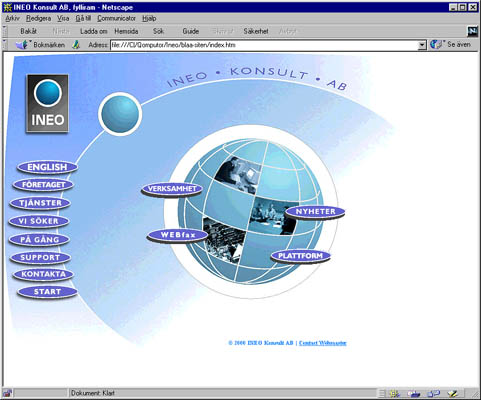481x400 pixels.
Task: Open Säkerhet security info
Action: pyautogui.click(x=256, y=31)
